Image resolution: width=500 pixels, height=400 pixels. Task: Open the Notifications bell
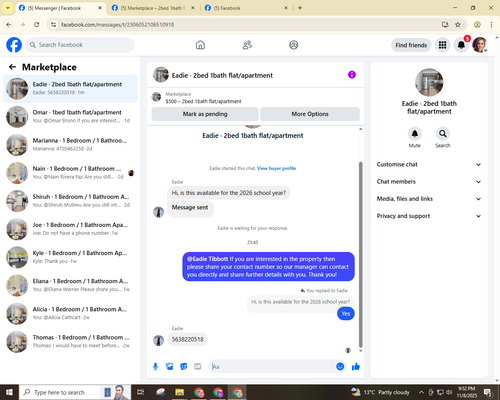[x=461, y=45]
